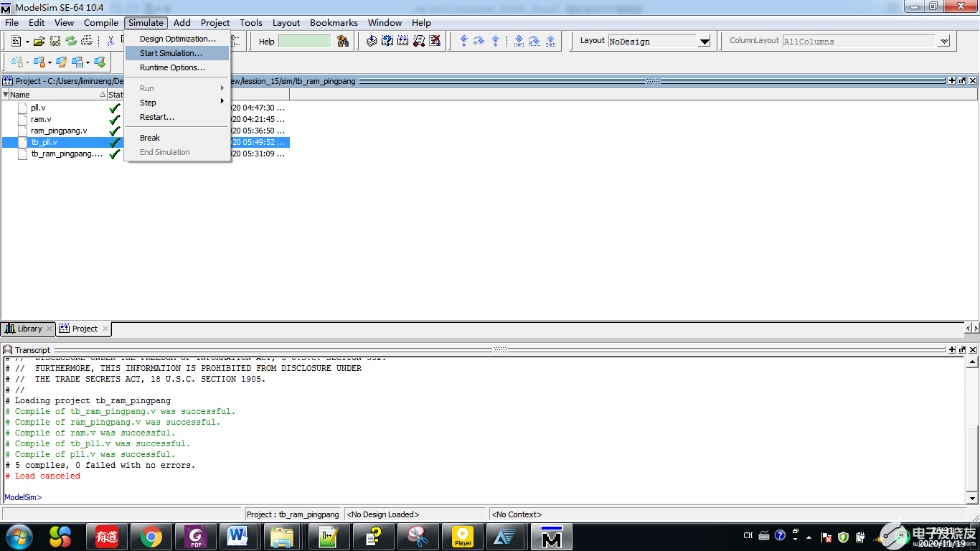The width and height of the screenshot is (980, 551).
Task: Open the Tools menu
Action: click(x=251, y=22)
